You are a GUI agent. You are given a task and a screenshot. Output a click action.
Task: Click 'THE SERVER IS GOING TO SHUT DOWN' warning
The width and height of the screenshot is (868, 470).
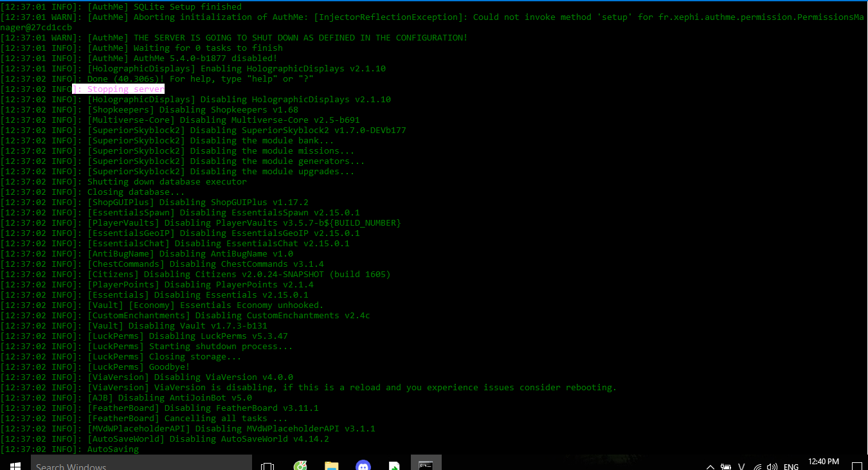(233, 38)
